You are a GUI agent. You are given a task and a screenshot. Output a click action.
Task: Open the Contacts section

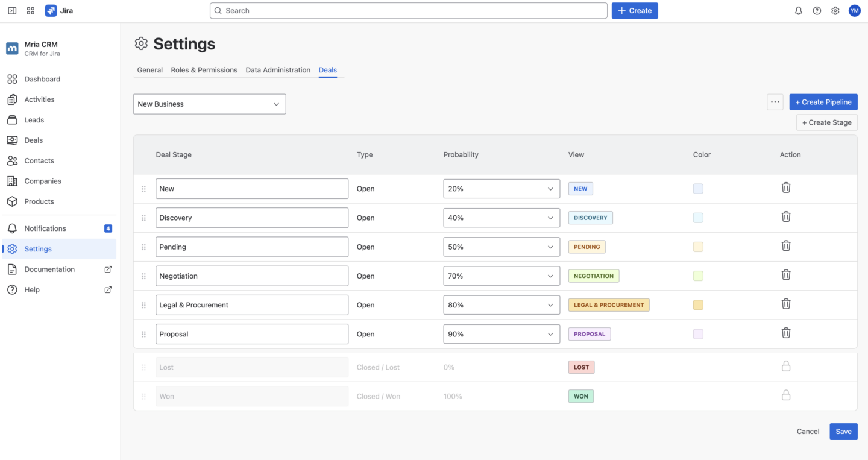[x=39, y=160]
